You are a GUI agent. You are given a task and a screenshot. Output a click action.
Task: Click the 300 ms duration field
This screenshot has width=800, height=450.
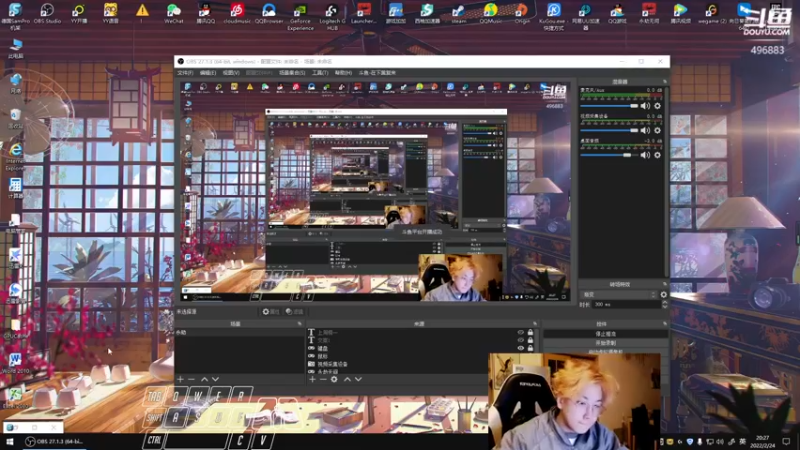(x=627, y=304)
